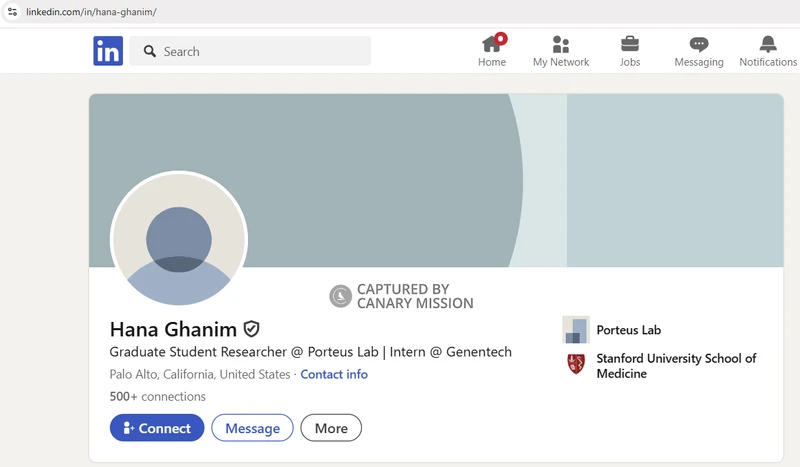
Task: Click verification shield badge beside Hana Ghanim
Action: click(251, 329)
